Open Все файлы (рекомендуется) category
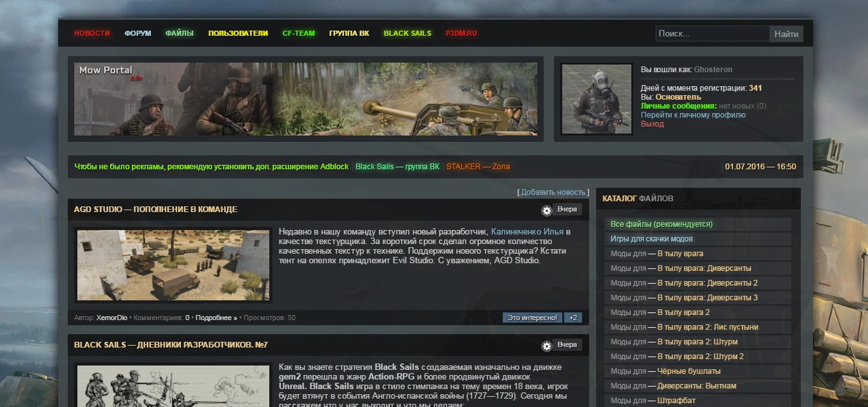This screenshot has width=868, height=407. [698, 224]
